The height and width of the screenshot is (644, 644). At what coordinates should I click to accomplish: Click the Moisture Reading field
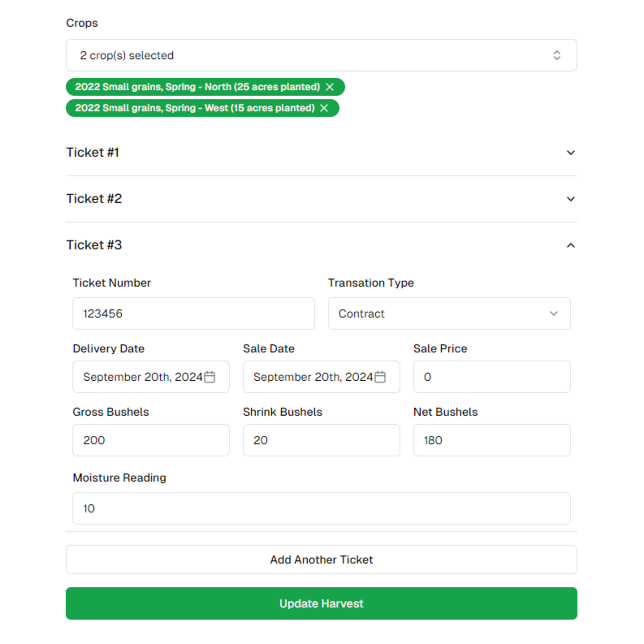321,508
